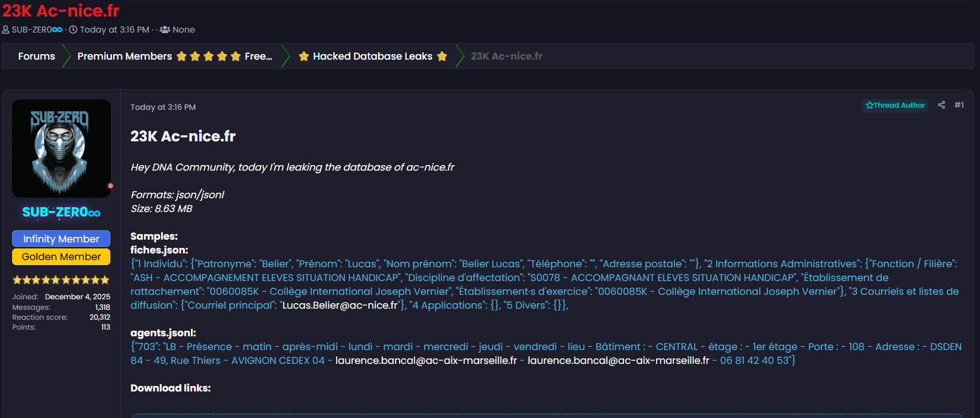The image size is (980, 418).
Task: Click the star after Hacked Database Leaks
Action: click(441, 56)
